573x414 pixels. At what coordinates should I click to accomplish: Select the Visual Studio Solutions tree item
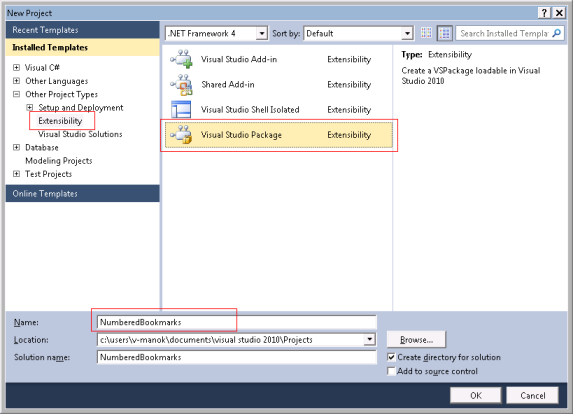click(x=80, y=134)
